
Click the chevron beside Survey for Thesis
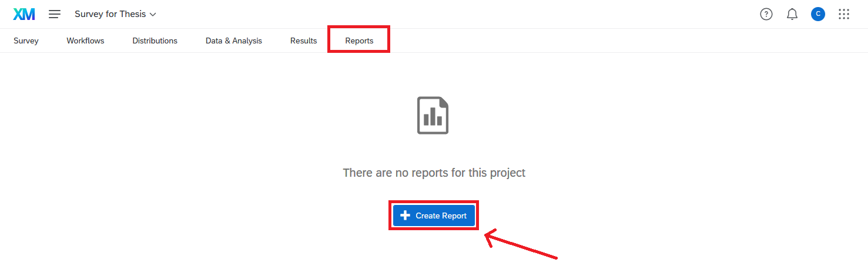click(x=153, y=14)
